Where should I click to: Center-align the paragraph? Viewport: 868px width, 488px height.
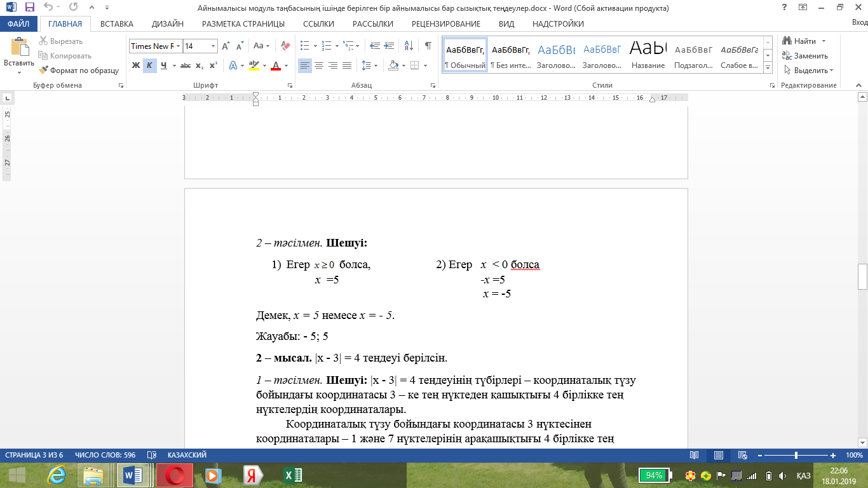[x=319, y=65]
